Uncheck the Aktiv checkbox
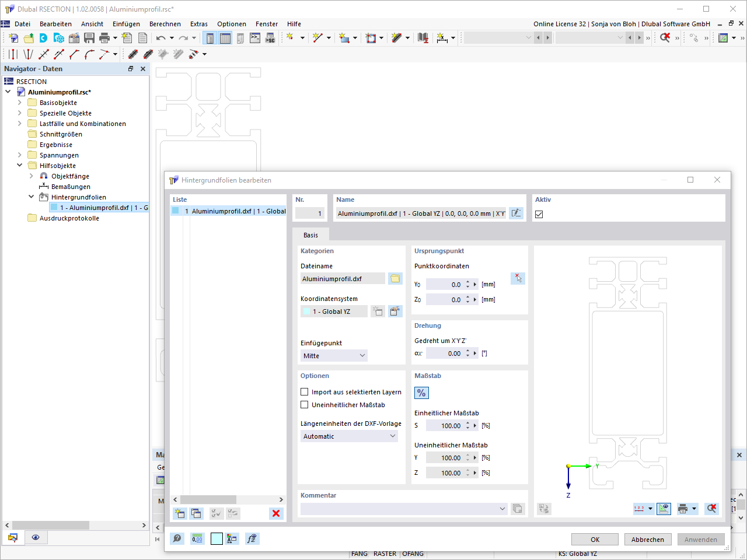Screen dimensions: 747x560 point(539,214)
